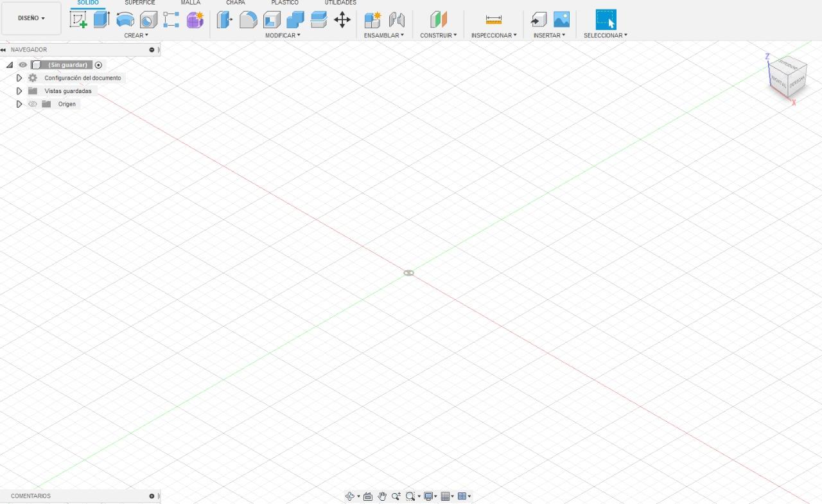Activate the Select window selection tool

coord(606,20)
